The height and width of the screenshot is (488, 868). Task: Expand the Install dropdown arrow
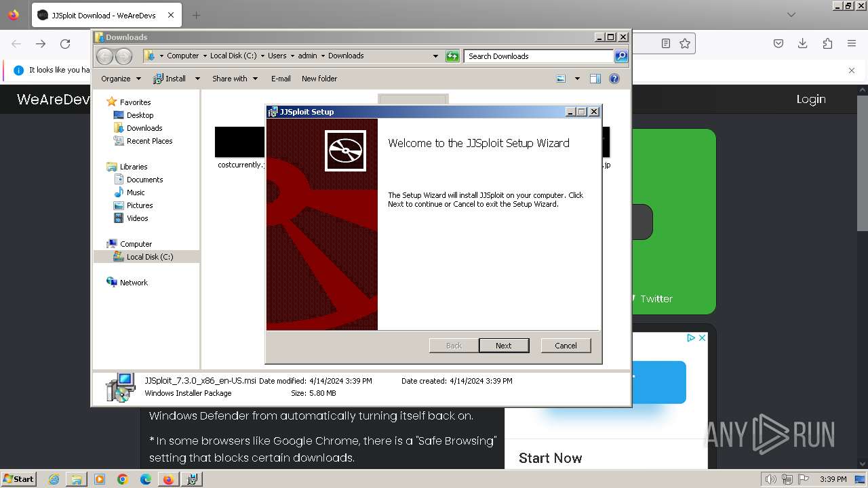click(197, 79)
